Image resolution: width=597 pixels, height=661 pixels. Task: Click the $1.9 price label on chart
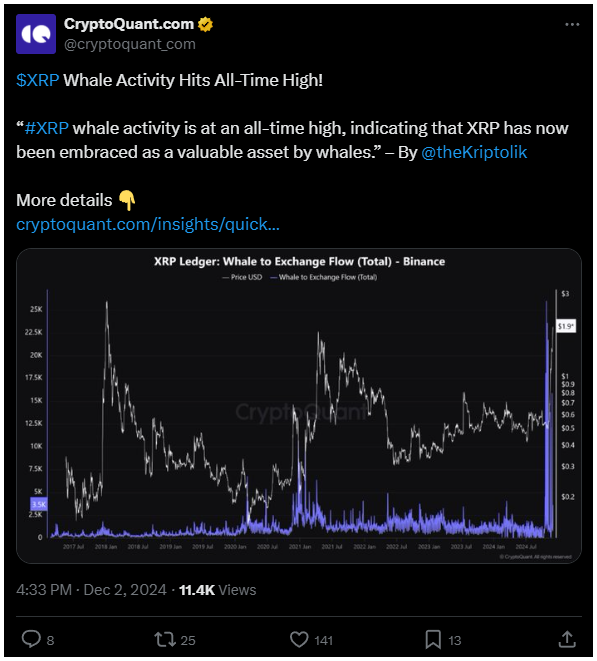tap(565, 326)
